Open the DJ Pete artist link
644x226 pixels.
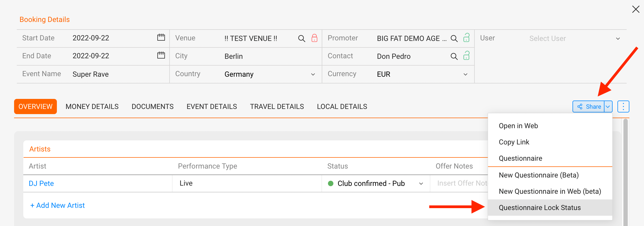[x=41, y=183]
